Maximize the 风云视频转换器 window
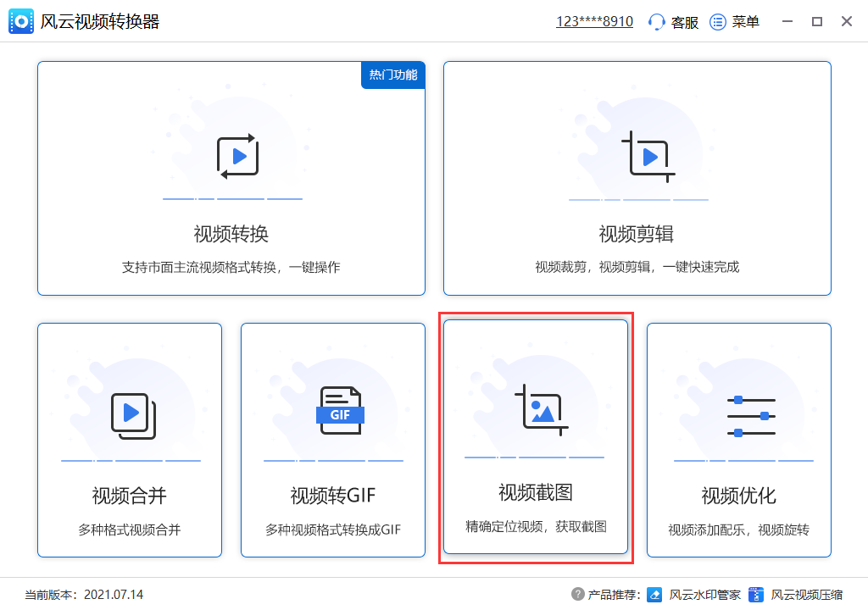 (x=816, y=21)
